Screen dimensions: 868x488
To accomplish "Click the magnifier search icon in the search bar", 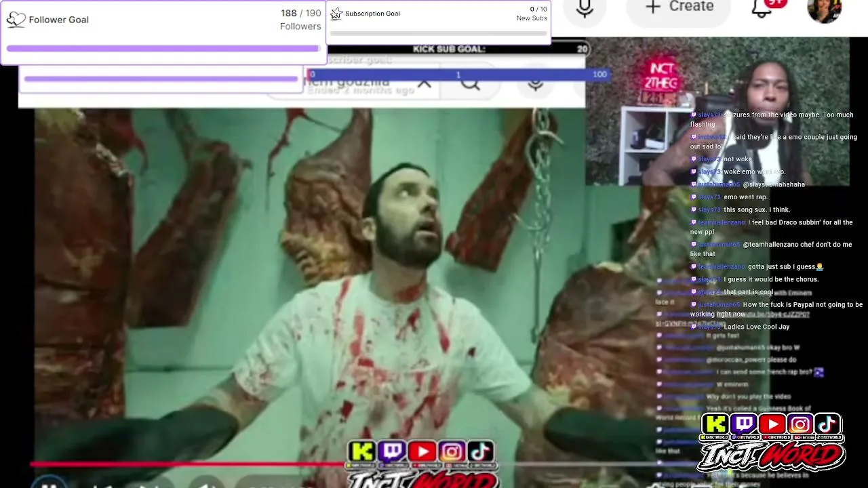I will coord(470,83).
